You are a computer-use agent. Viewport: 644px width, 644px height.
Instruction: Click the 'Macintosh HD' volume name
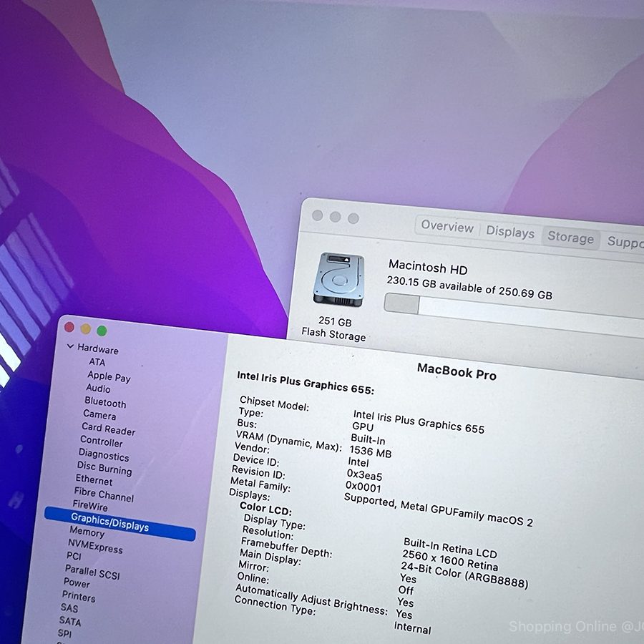[x=428, y=267]
